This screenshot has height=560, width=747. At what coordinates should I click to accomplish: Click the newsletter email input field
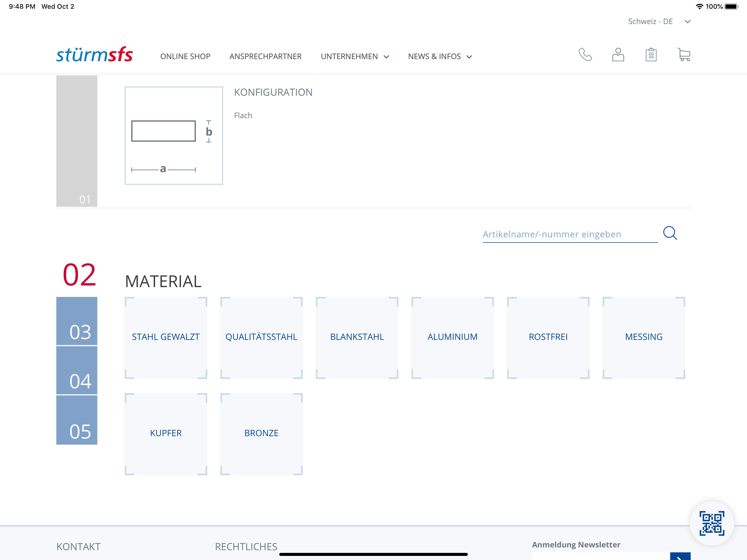click(601, 556)
